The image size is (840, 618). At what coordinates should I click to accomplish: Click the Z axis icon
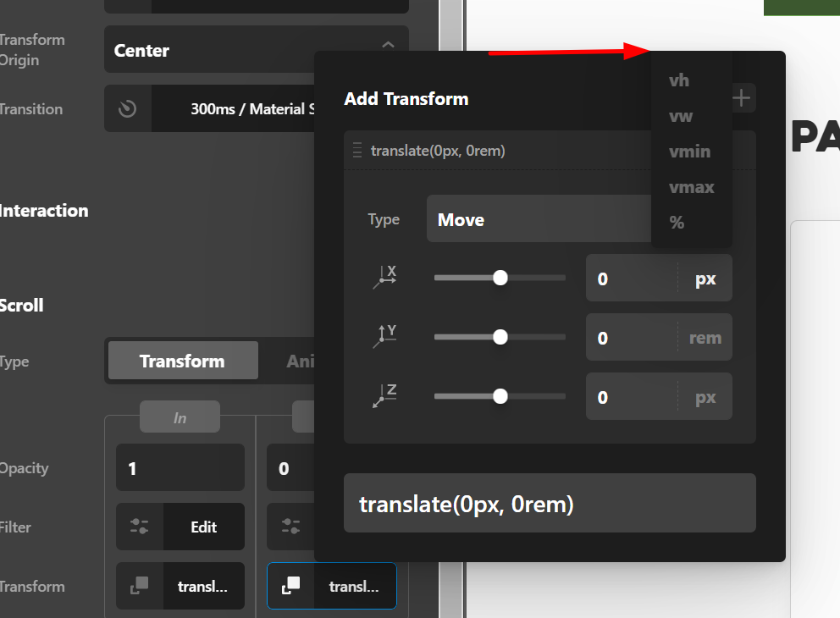(x=385, y=395)
